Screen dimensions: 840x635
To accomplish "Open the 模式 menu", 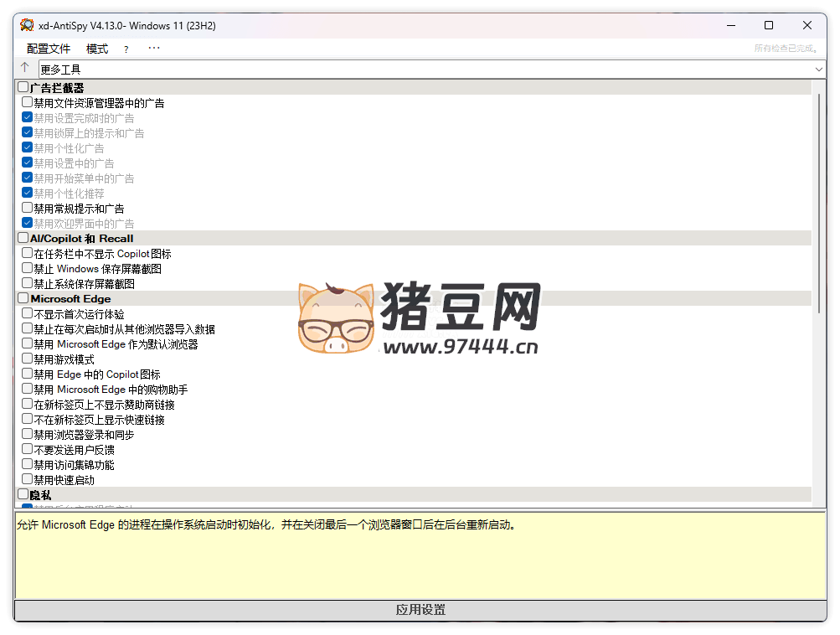I will [97, 49].
